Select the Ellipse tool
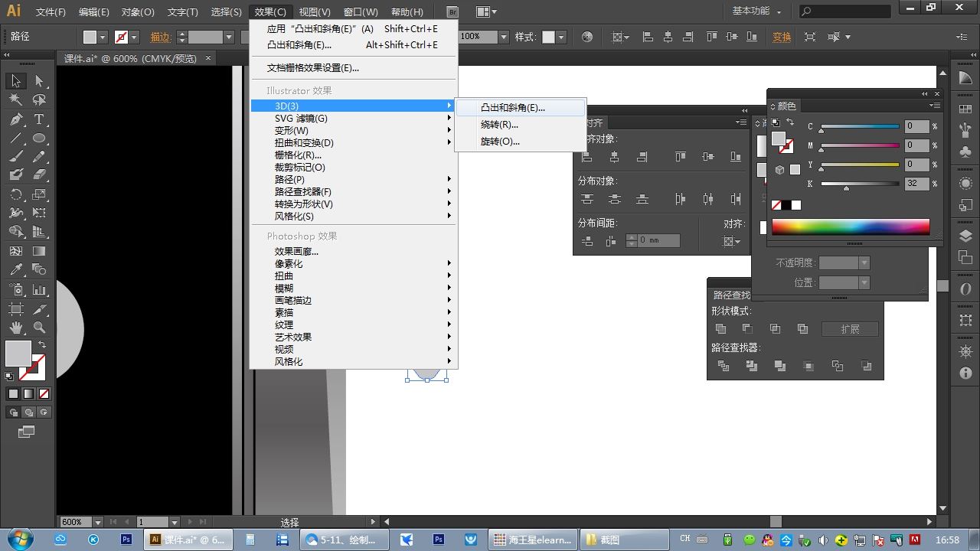The image size is (980, 551). (39, 139)
